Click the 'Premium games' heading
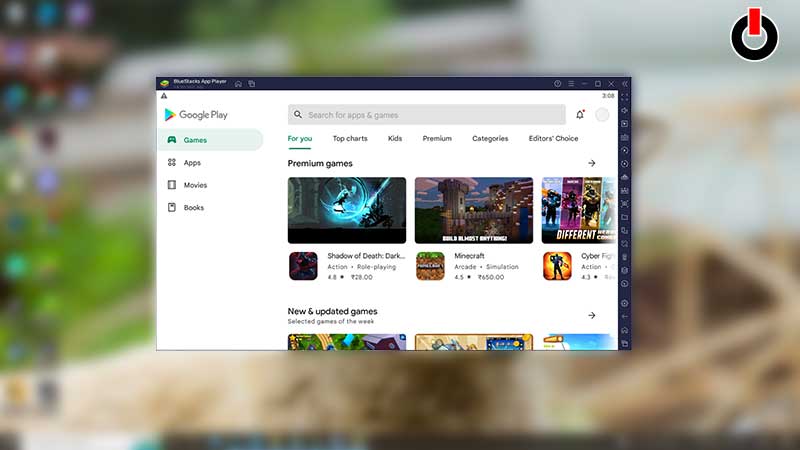The height and width of the screenshot is (450, 800). coord(320,164)
